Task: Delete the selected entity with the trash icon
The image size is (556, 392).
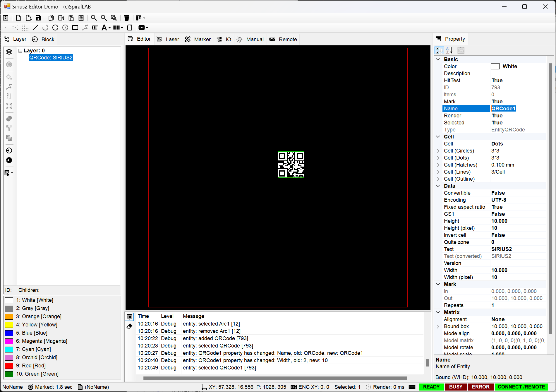Action: pyautogui.click(x=127, y=18)
